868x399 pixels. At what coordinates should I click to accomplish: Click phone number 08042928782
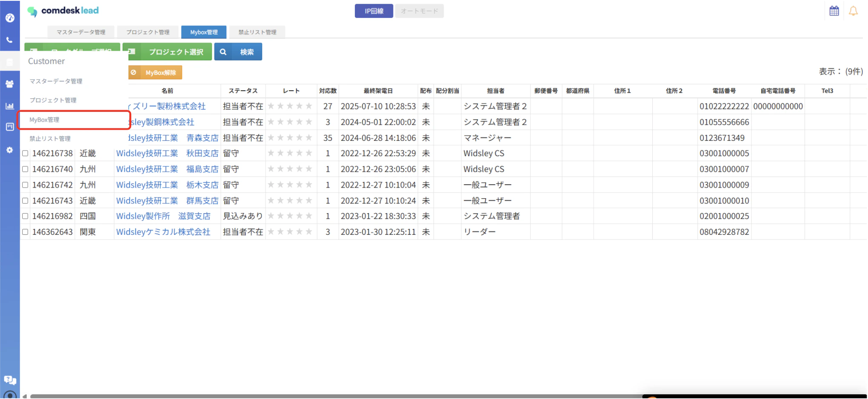[724, 232]
